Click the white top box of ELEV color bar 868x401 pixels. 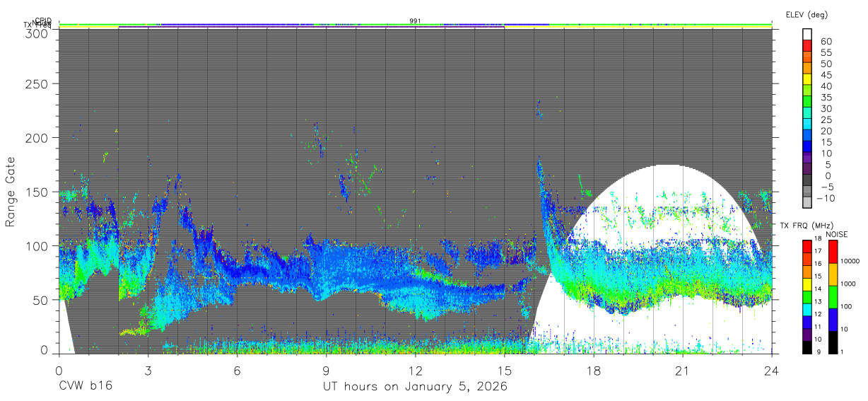coord(808,35)
